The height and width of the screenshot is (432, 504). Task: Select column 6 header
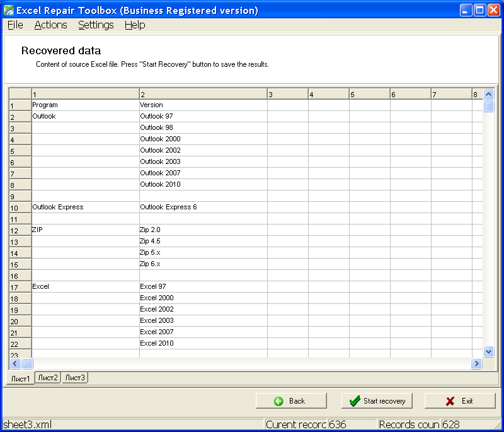[411, 94]
